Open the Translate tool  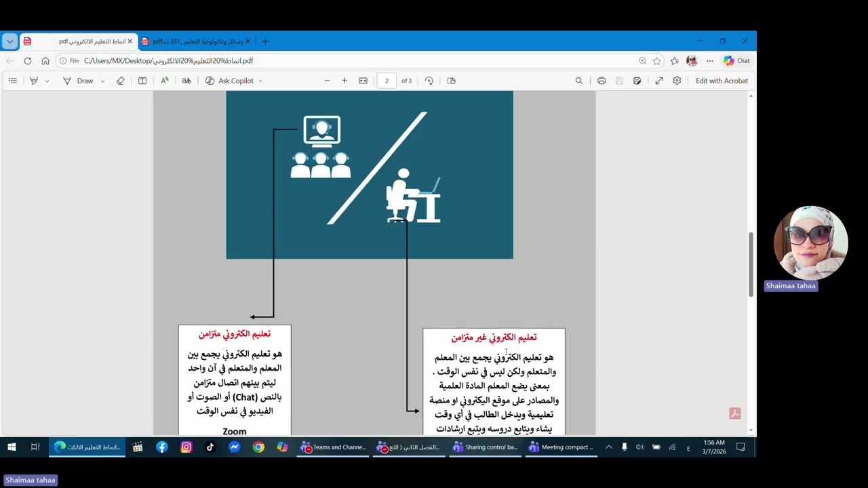(x=186, y=81)
